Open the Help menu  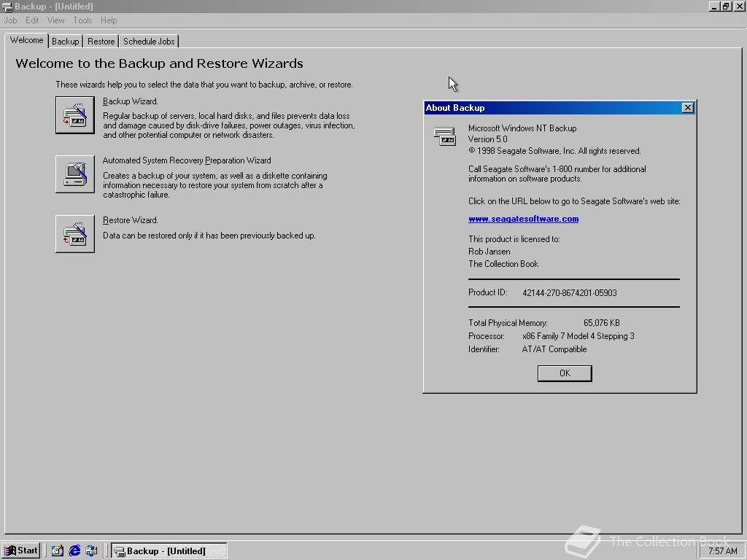point(109,20)
